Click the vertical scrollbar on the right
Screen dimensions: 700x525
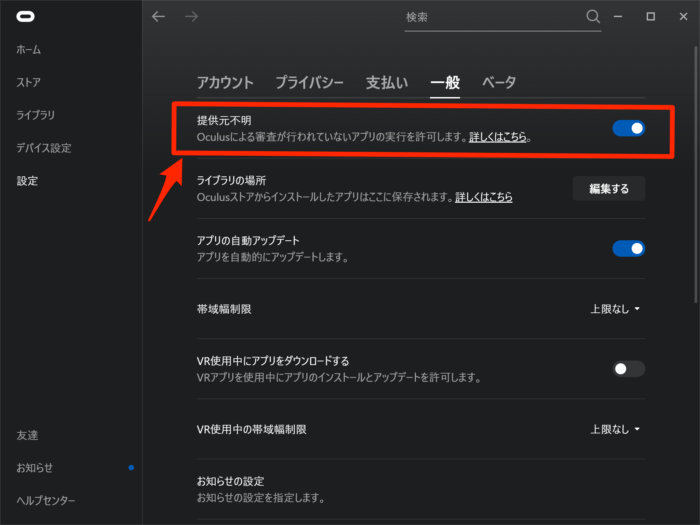[696, 174]
